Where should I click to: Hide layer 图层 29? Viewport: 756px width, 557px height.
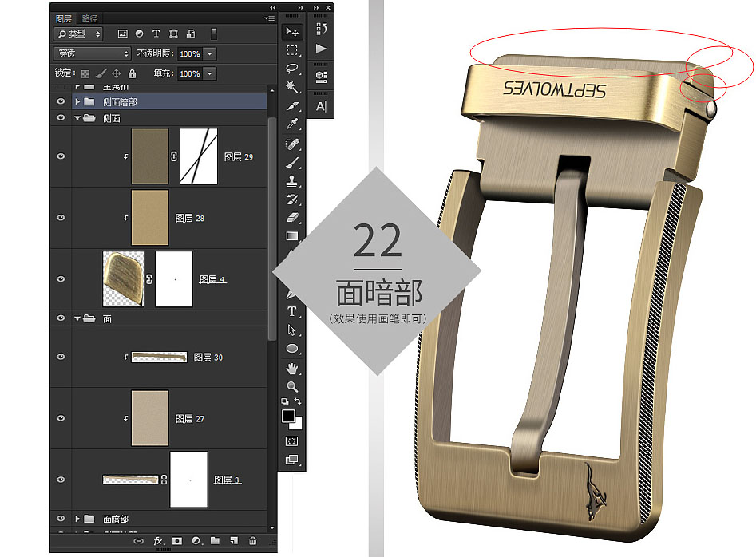click(x=61, y=156)
